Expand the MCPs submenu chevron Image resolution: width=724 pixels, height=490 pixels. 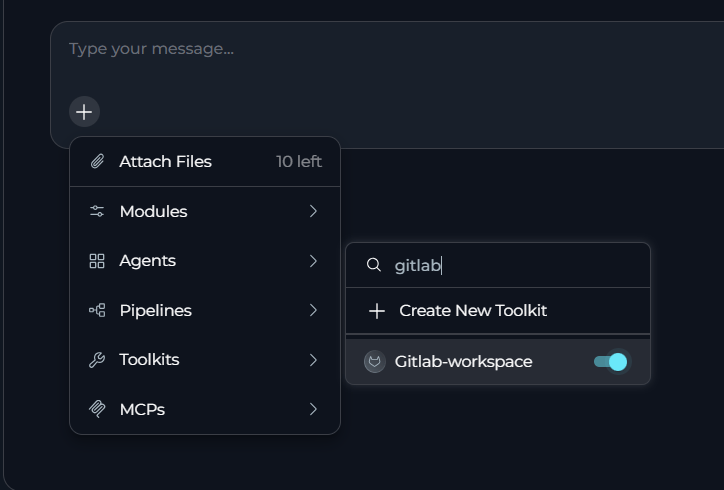coord(313,409)
